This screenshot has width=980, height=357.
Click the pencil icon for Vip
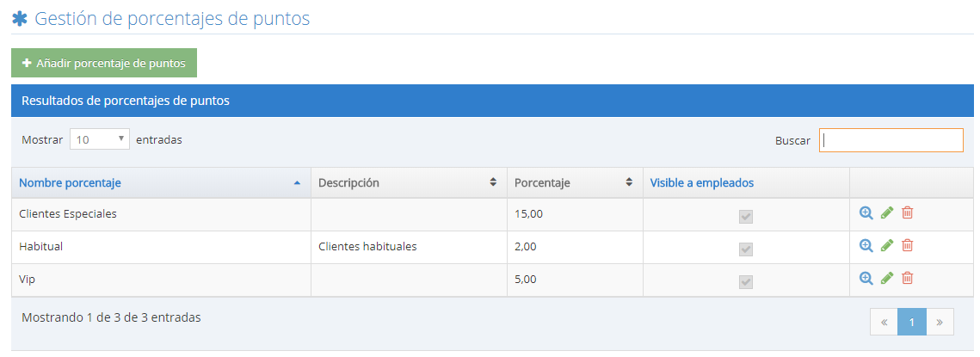coord(887,278)
